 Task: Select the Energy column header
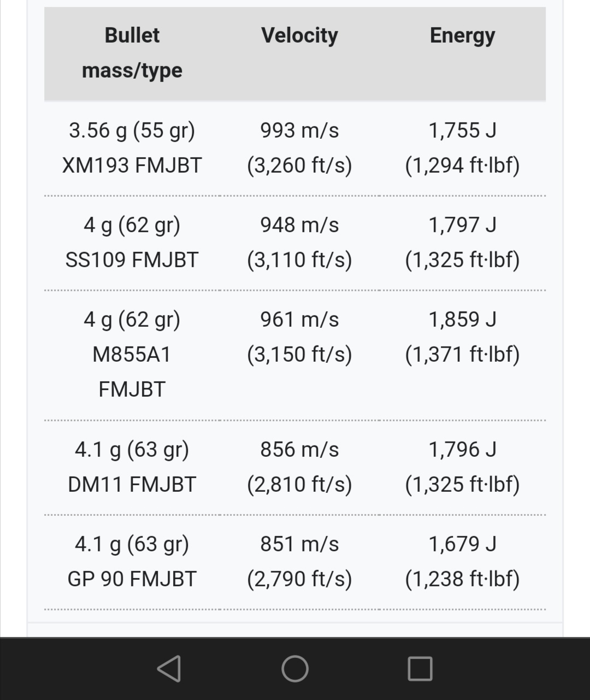462,36
